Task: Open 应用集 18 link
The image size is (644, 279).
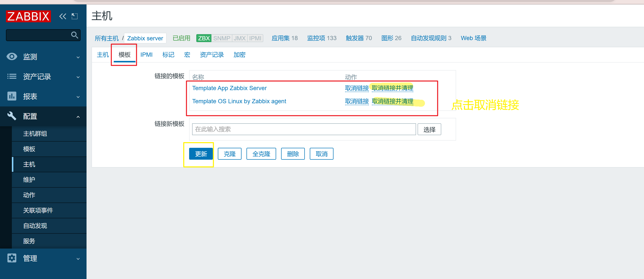Action: coord(285,38)
